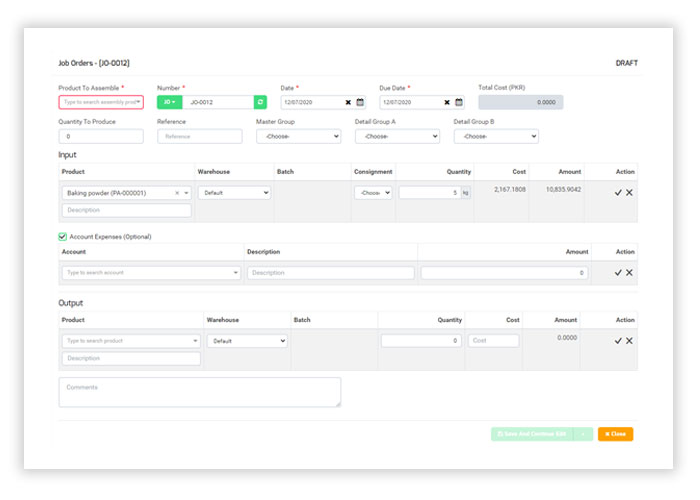Delete the output product row
This screenshot has height=500, width=700.
pyautogui.click(x=629, y=341)
